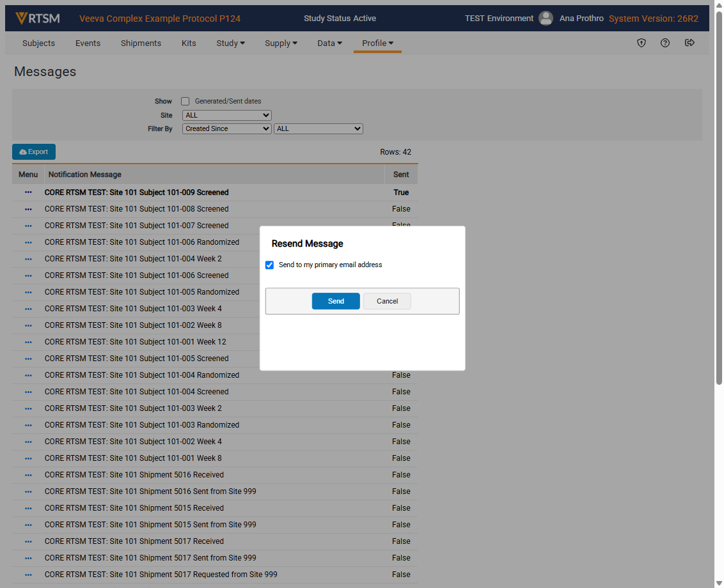Open the ALL dropdown beside Created Since

click(318, 128)
